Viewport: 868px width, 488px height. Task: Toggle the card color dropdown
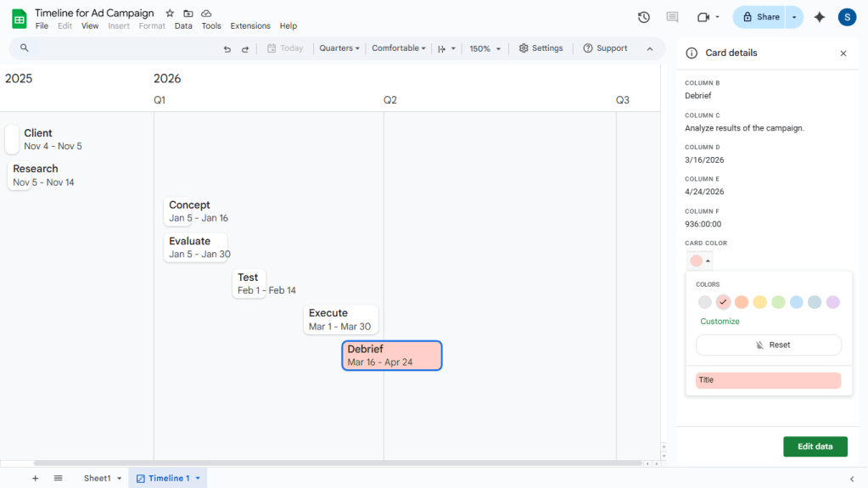[700, 261]
